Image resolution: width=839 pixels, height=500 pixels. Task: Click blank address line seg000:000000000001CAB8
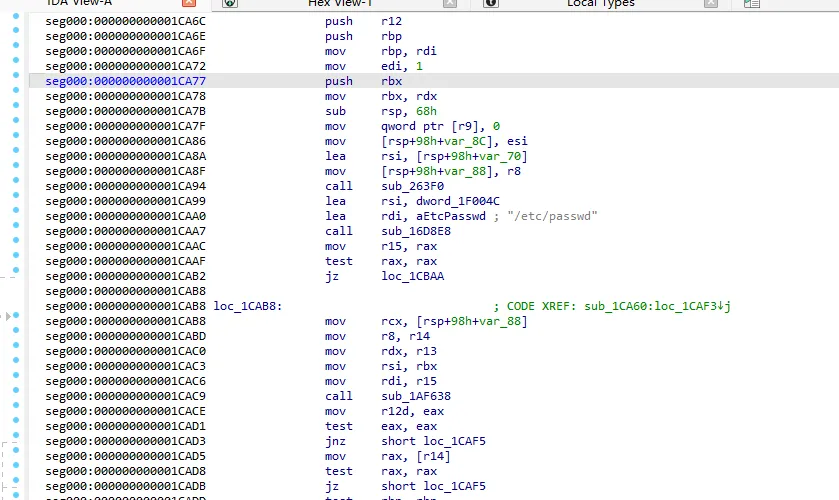(126, 291)
